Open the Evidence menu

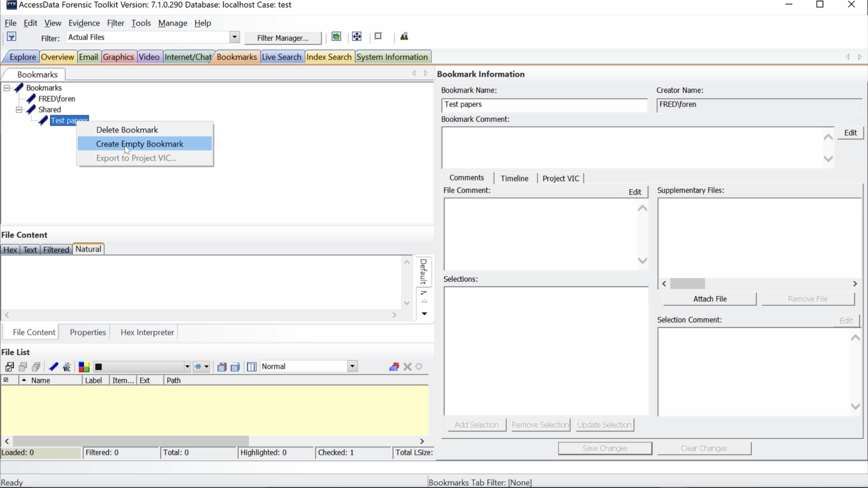point(84,23)
